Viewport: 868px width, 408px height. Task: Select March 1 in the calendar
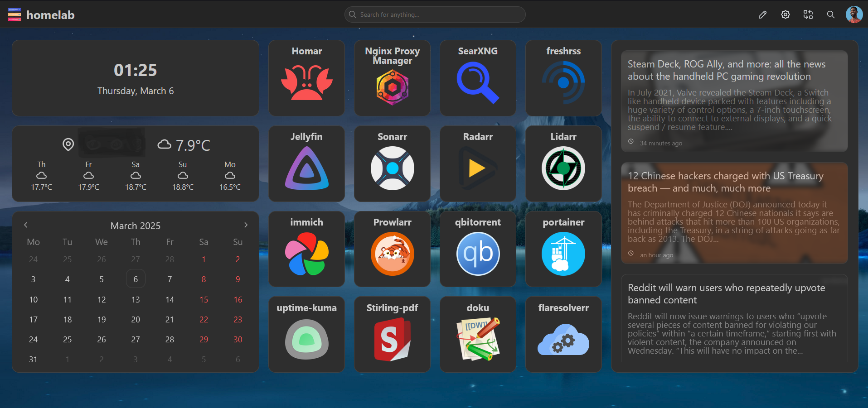[x=204, y=259]
